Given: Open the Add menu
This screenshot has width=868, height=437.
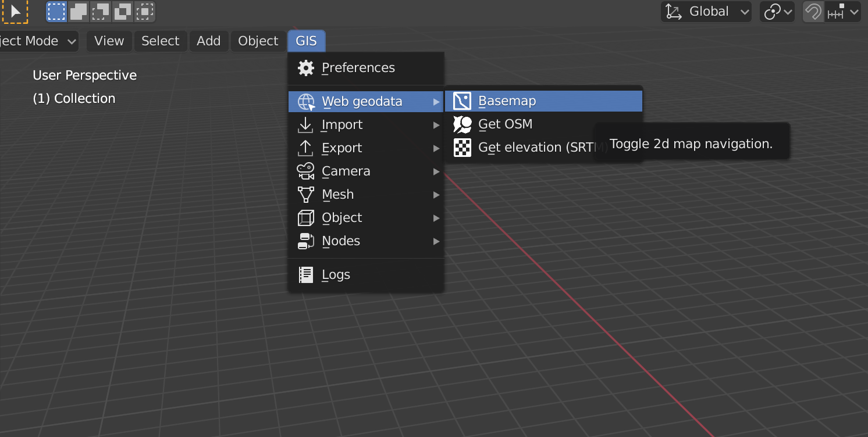Looking at the screenshot, I should pos(208,41).
